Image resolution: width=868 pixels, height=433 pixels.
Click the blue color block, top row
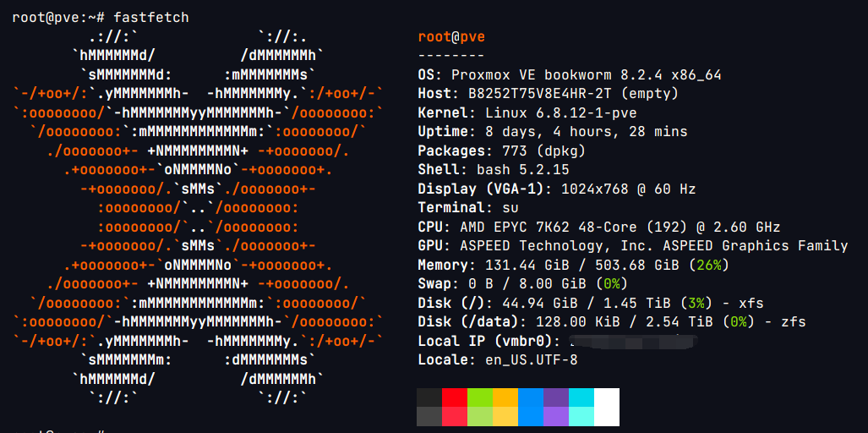point(531,397)
